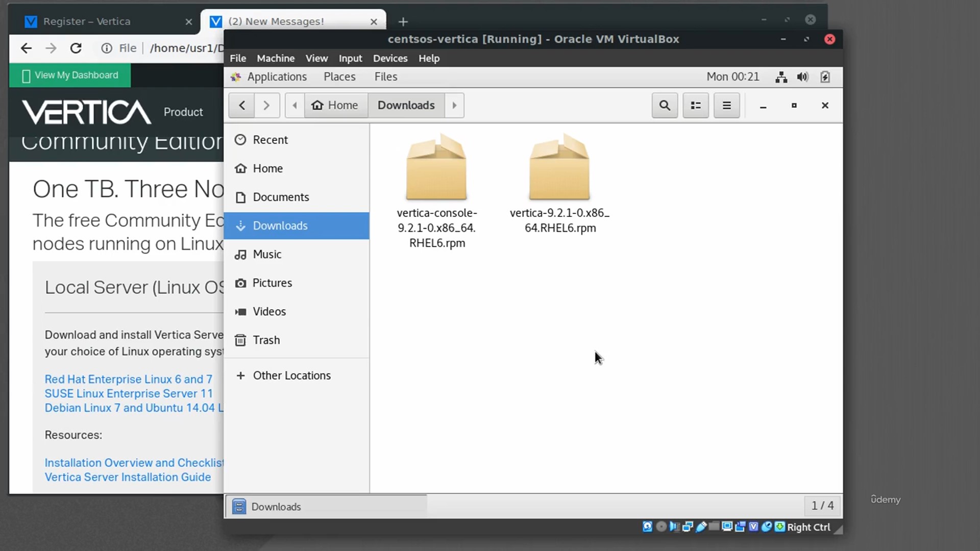The height and width of the screenshot is (551, 980).
Task: Open Trash in the Files sidebar
Action: tap(296, 340)
